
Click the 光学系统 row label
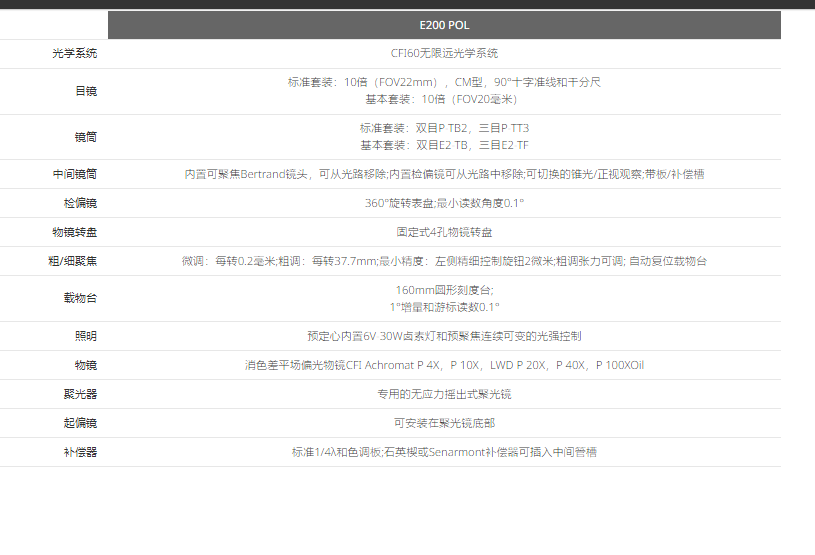pyautogui.click(x=74, y=53)
